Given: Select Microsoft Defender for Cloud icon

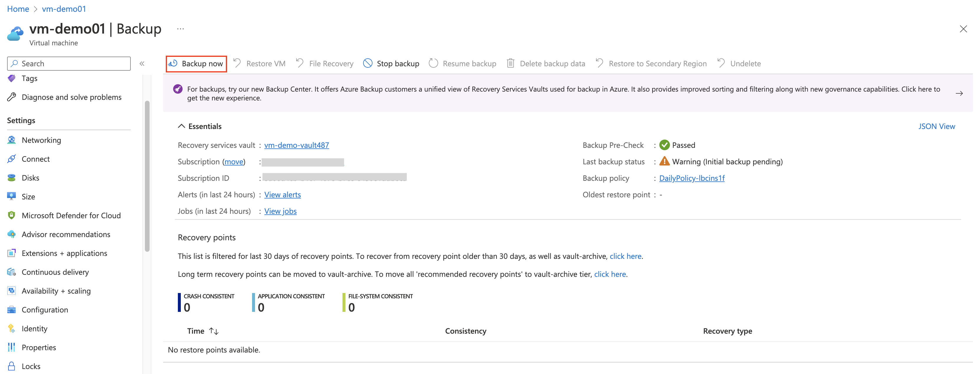Looking at the screenshot, I should 11,215.
